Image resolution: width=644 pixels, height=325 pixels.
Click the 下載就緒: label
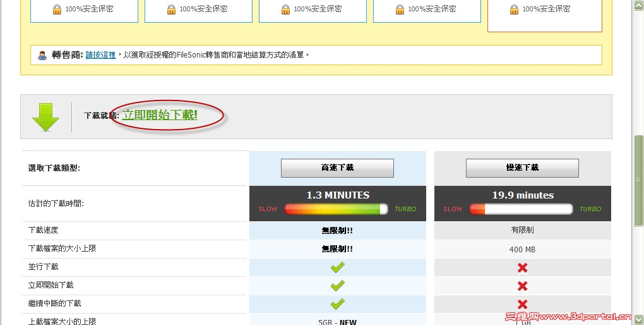102,116
